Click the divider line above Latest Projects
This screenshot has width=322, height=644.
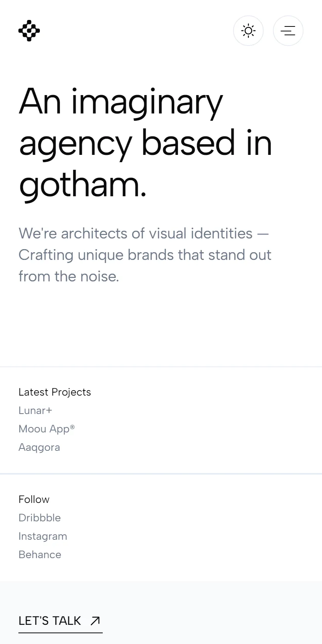click(161, 367)
